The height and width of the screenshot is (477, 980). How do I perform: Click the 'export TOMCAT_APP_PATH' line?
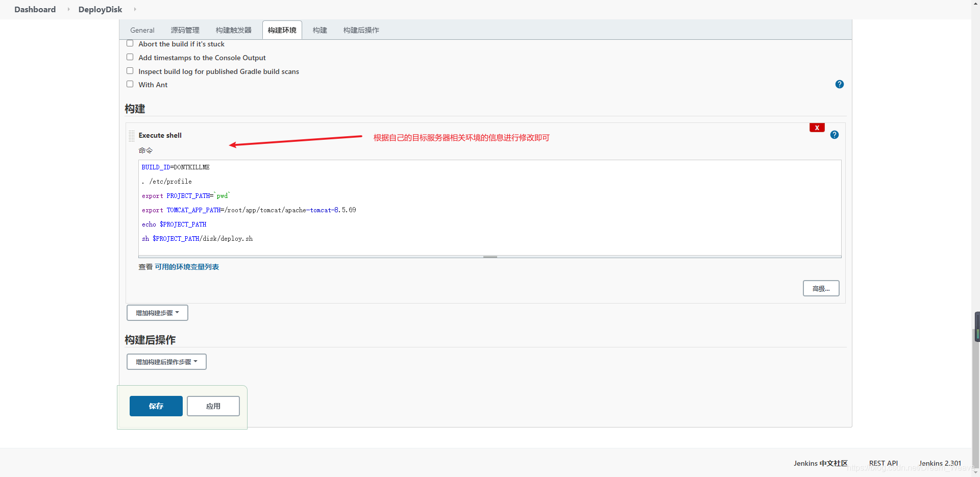(249, 210)
